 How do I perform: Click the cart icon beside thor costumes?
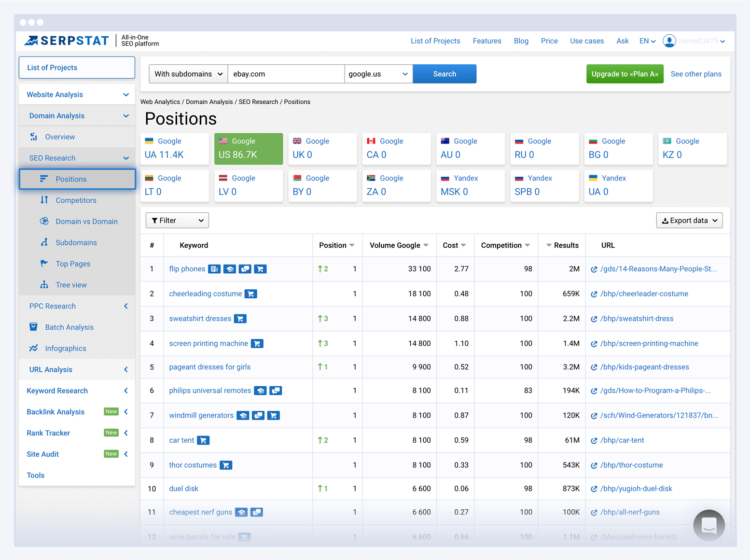pos(226,465)
